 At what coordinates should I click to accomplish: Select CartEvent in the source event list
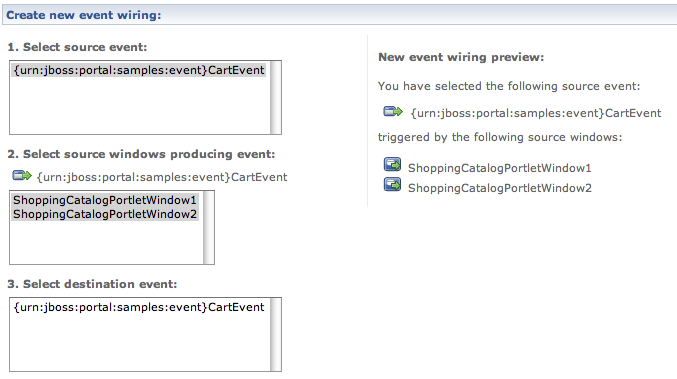coord(139,70)
